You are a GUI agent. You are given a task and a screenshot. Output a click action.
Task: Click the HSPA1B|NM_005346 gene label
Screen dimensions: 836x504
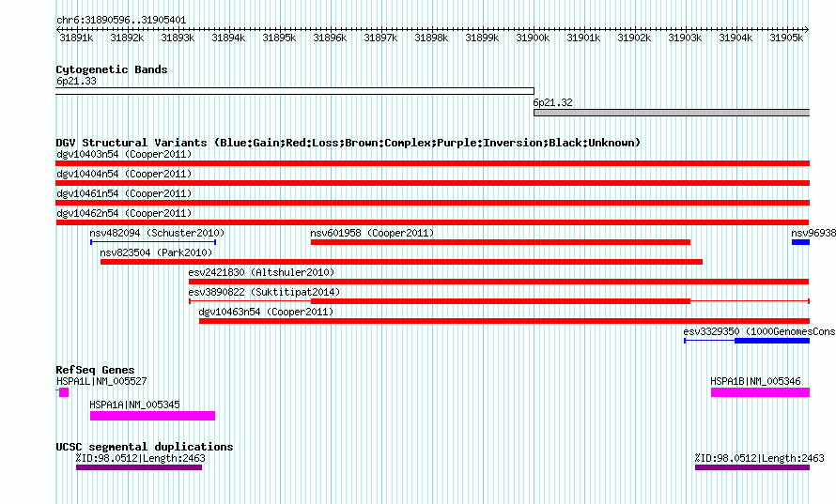click(755, 381)
